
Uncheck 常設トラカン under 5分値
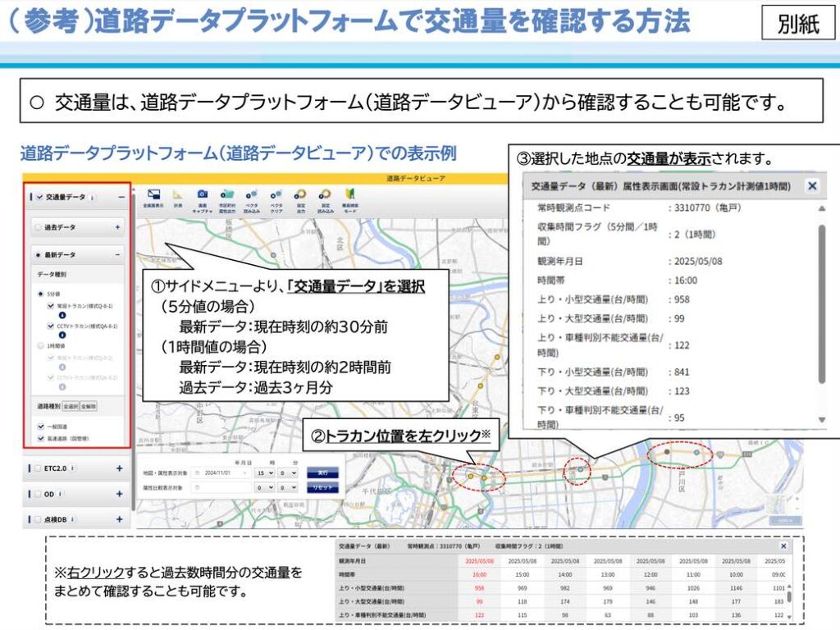50,306
